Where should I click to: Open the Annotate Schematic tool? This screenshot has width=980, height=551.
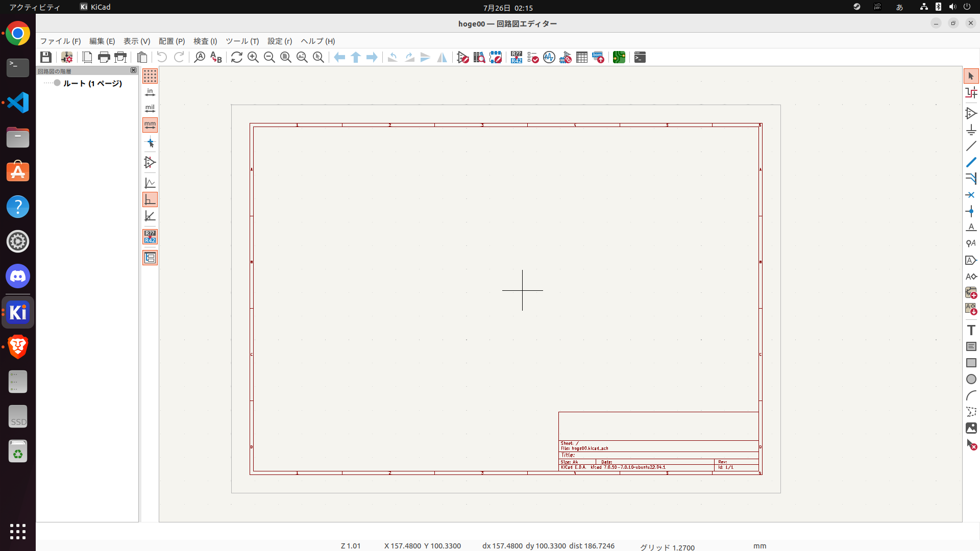click(x=516, y=57)
